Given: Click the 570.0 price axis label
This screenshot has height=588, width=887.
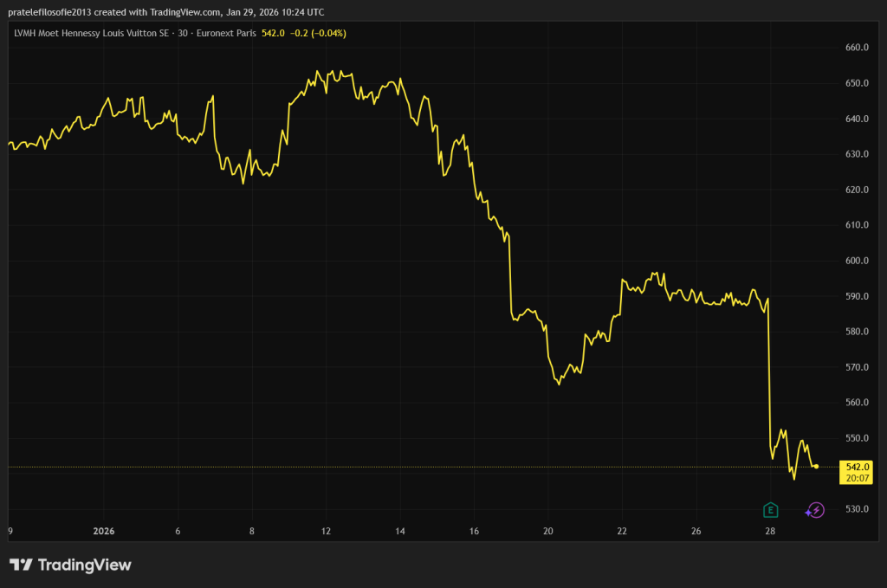Looking at the screenshot, I should (856, 367).
